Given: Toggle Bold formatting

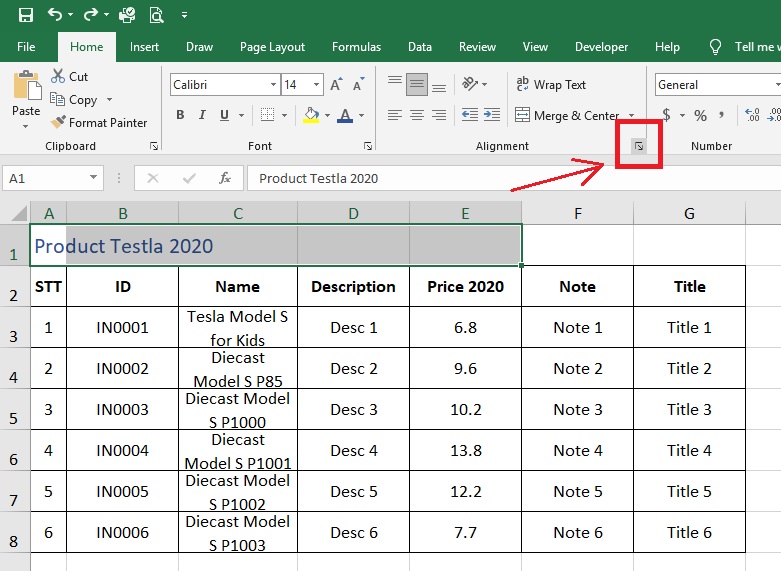Looking at the screenshot, I should point(180,115).
